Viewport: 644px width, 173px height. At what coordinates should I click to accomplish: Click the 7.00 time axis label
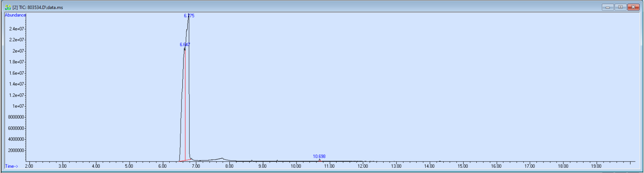(196, 166)
